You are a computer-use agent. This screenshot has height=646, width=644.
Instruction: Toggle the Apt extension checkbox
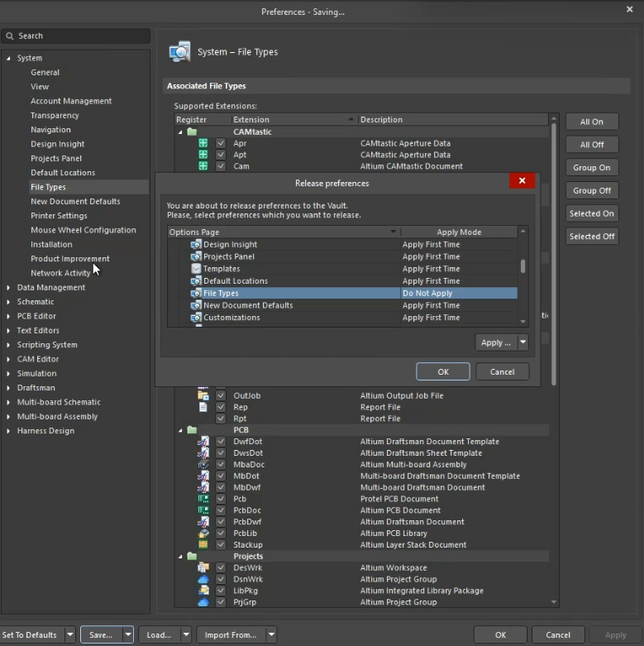coord(221,155)
